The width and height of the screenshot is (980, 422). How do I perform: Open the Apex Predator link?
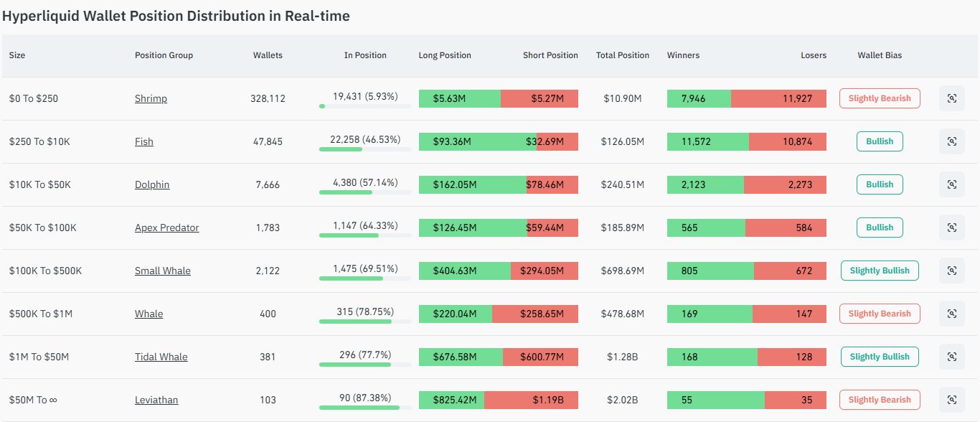(x=166, y=228)
